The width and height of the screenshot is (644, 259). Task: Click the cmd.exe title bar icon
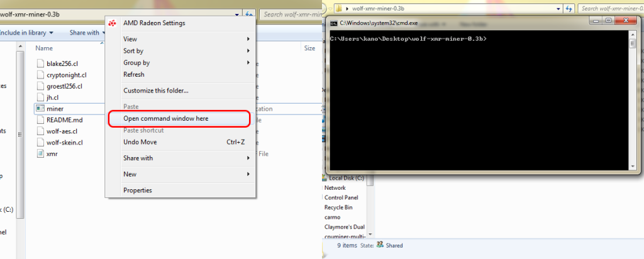(335, 23)
